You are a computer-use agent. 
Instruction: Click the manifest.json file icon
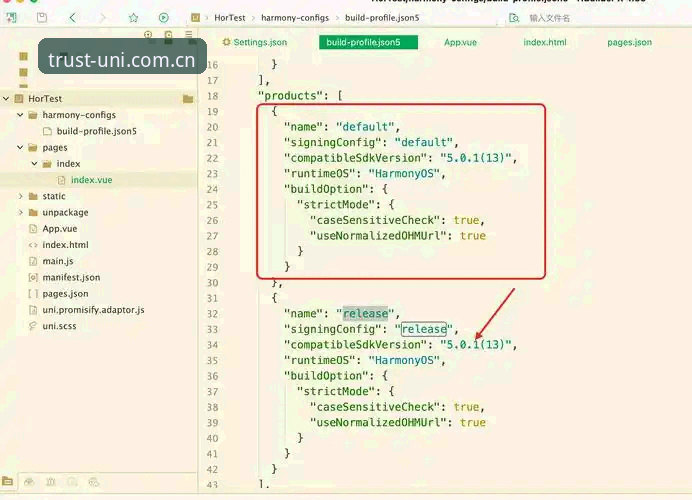pos(33,277)
